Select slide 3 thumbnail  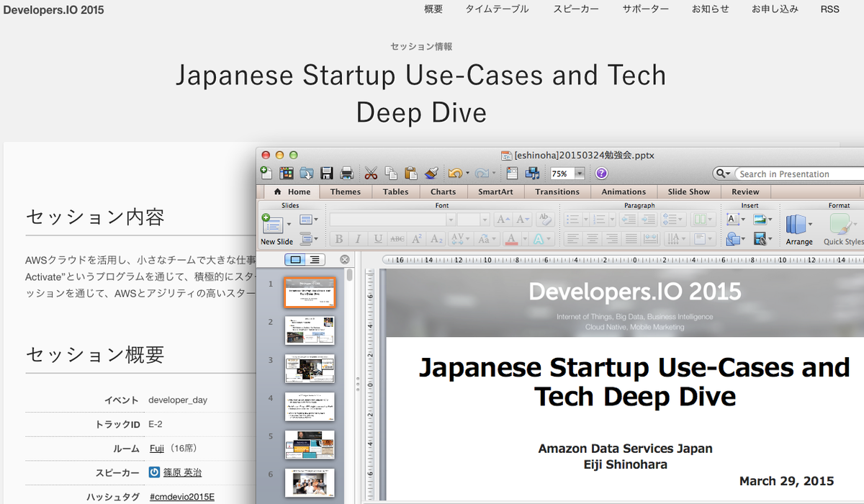(x=309, y=368)
